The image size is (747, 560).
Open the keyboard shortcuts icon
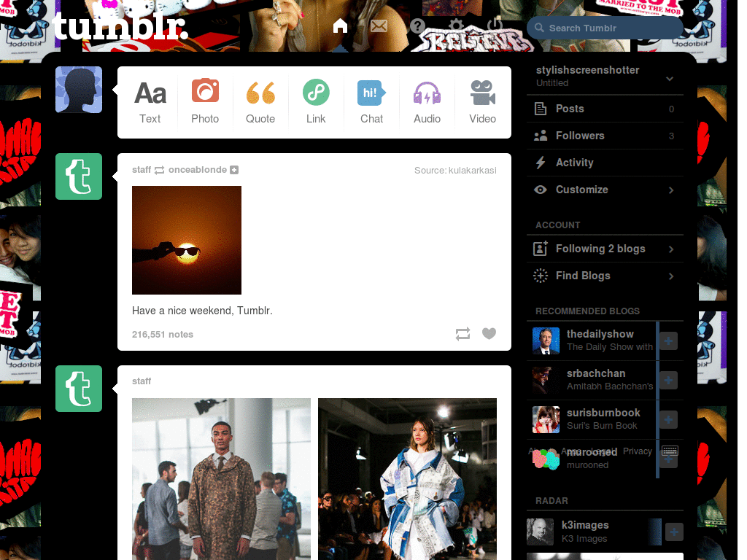point(670,451)
